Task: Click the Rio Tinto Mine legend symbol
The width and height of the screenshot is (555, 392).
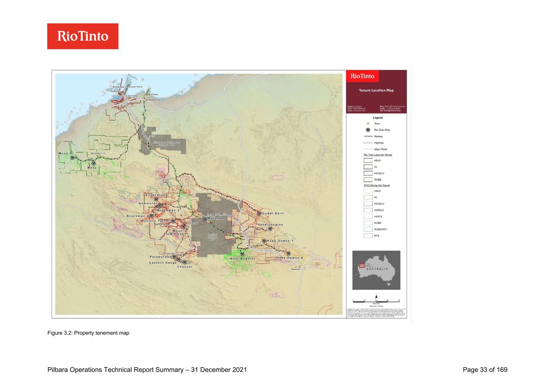Action: 368,130
